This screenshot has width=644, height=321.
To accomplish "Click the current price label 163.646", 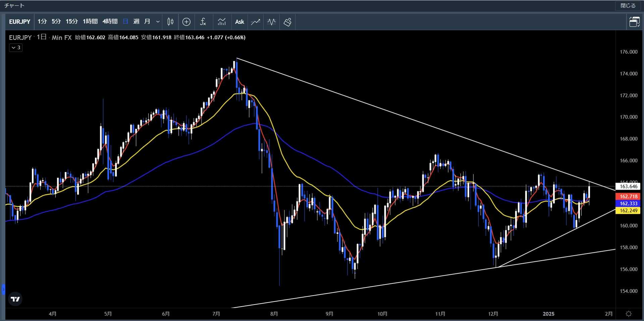I will coord(628,186).
